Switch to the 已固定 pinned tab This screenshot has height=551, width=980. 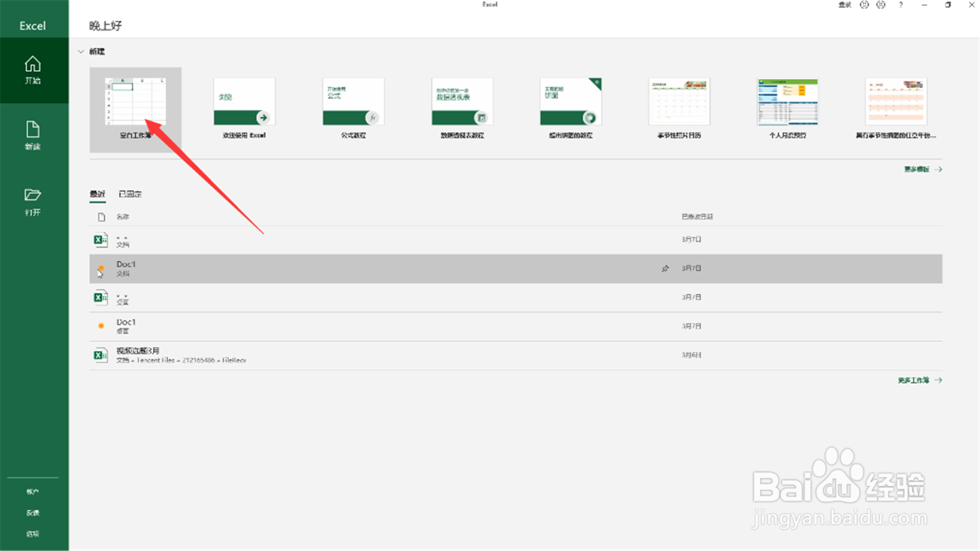[130, 194]
